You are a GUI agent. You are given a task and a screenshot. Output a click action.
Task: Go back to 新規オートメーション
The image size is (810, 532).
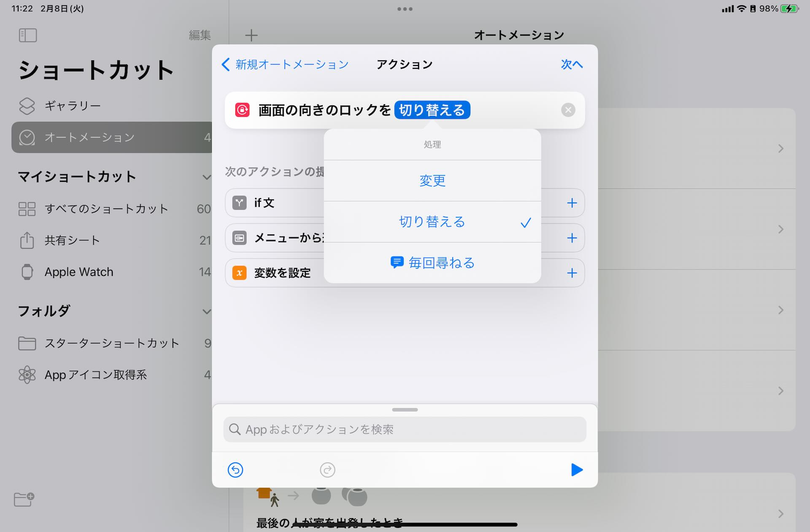pos(286,65)
